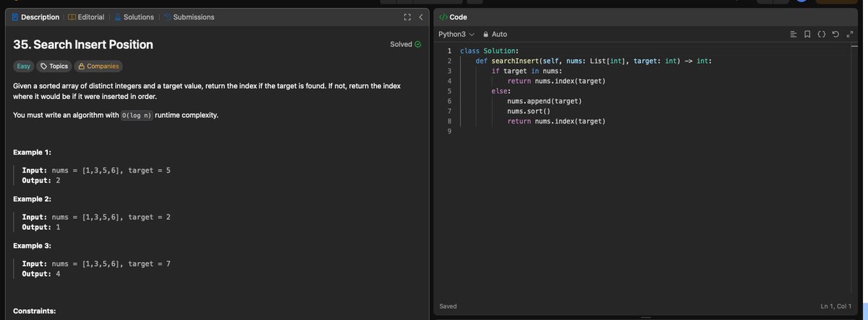The width and height of the screenshot is (868, 320).
Task: Open the Topics tag
Action: 54,66
